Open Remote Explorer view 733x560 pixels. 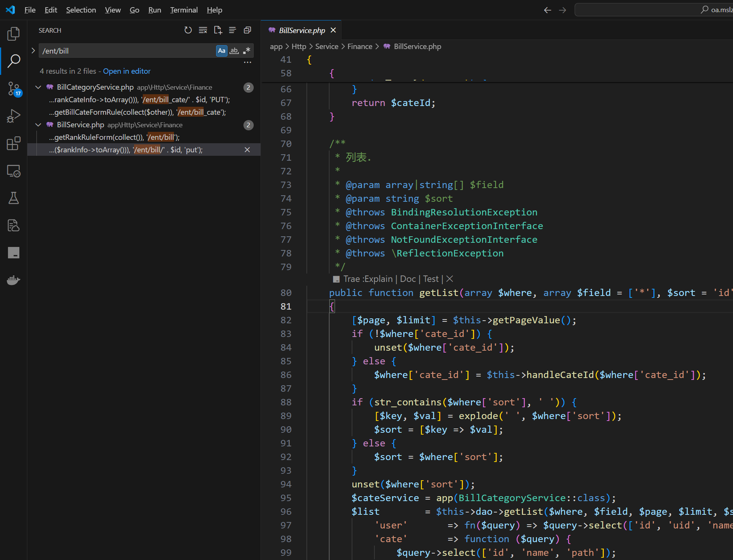13,171
